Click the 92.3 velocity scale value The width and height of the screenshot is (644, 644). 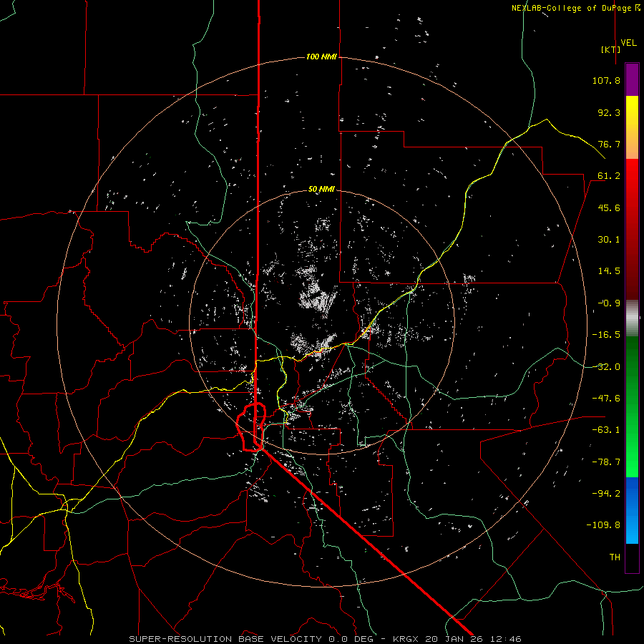[x=609, y=112]
